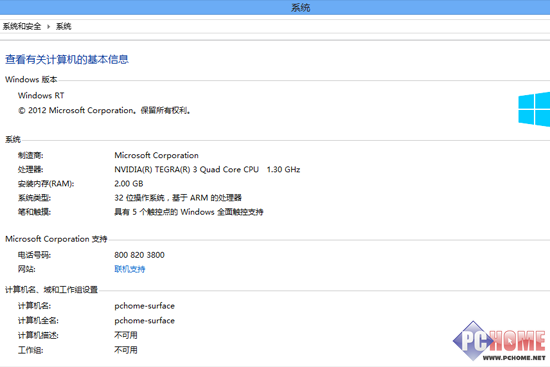
Task: Click the 安装内存(RAM) label
Action: [46, 184]
